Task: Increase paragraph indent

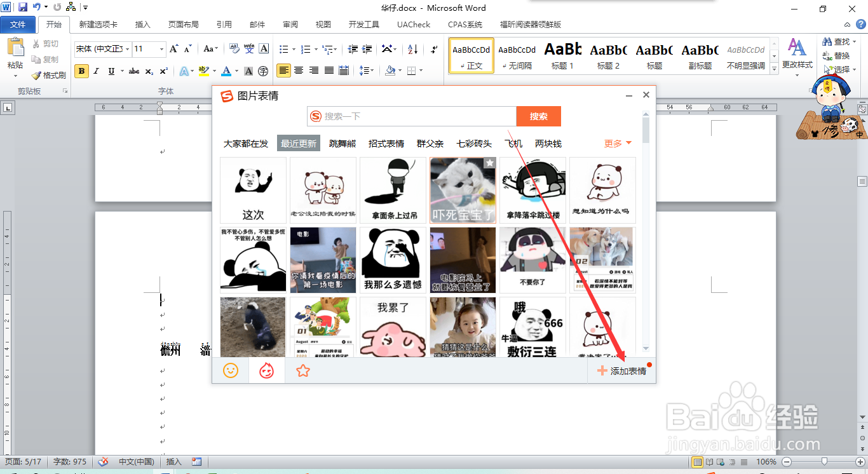Action: click(x=367, y=49)
